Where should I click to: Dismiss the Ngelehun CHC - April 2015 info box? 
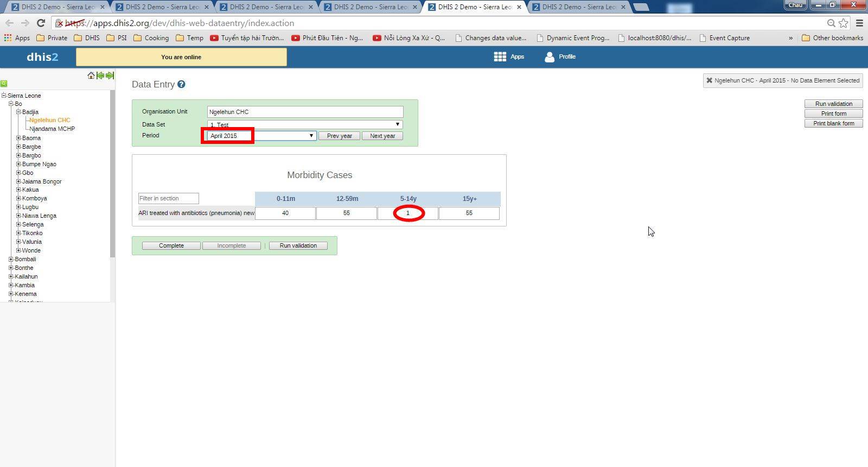709,80
